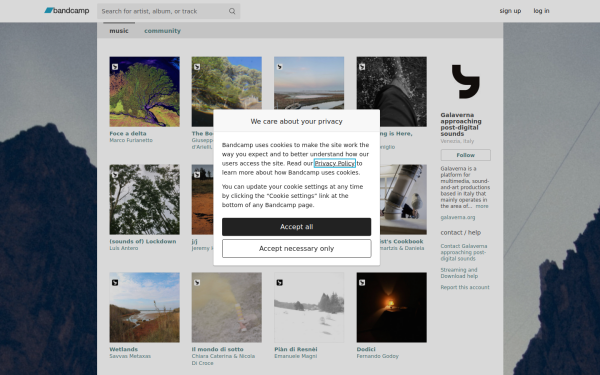Image resolution: width=600 pixels, height=375 pixels.
Task: Open the Dodici title link
Action: 366,349
